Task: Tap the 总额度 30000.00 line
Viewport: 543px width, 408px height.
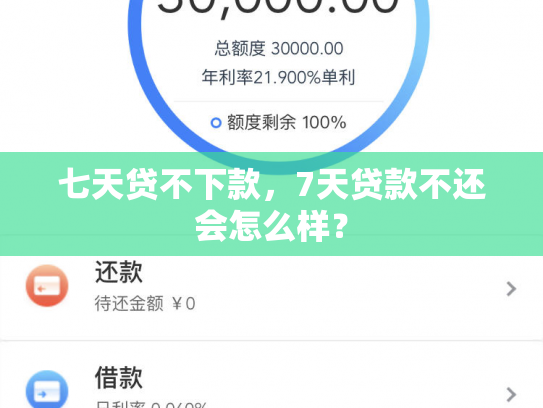Action: tap(279, 48)
